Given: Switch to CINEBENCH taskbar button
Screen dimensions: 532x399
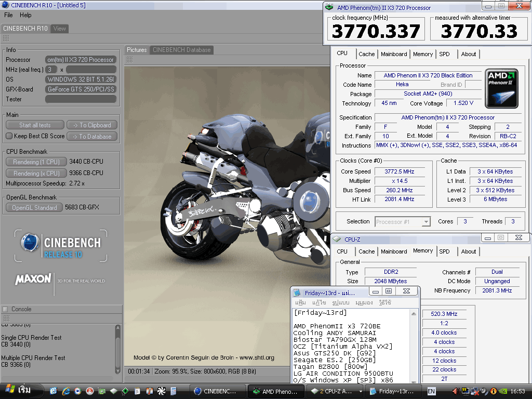Looking at the screenshot, I should tap(217, 391).
